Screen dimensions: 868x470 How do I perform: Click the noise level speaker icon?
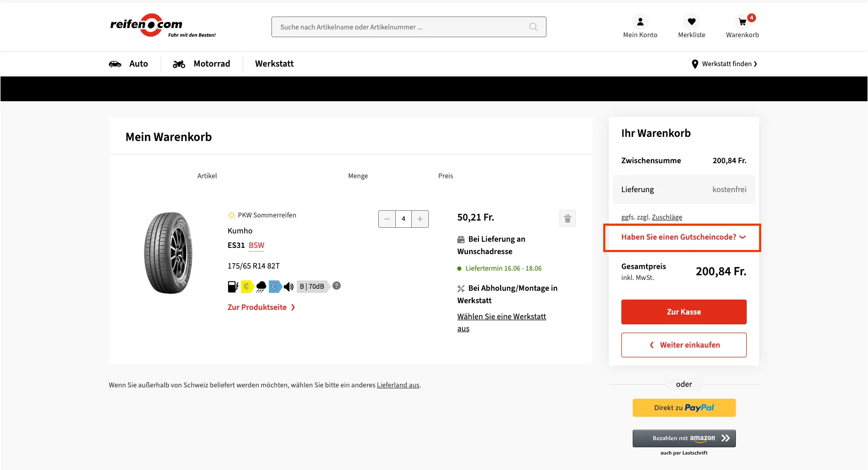(288, 287)
